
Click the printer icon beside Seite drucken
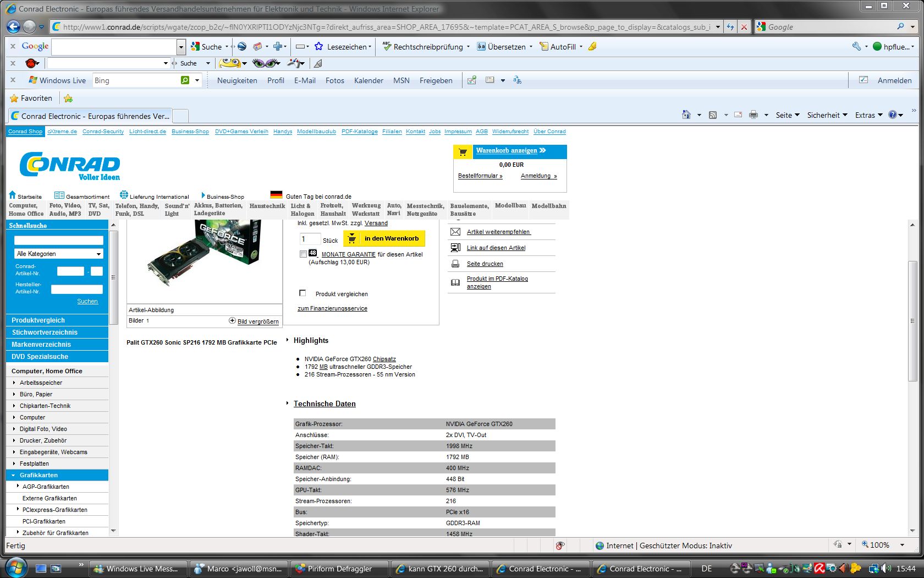coord(455,264)
